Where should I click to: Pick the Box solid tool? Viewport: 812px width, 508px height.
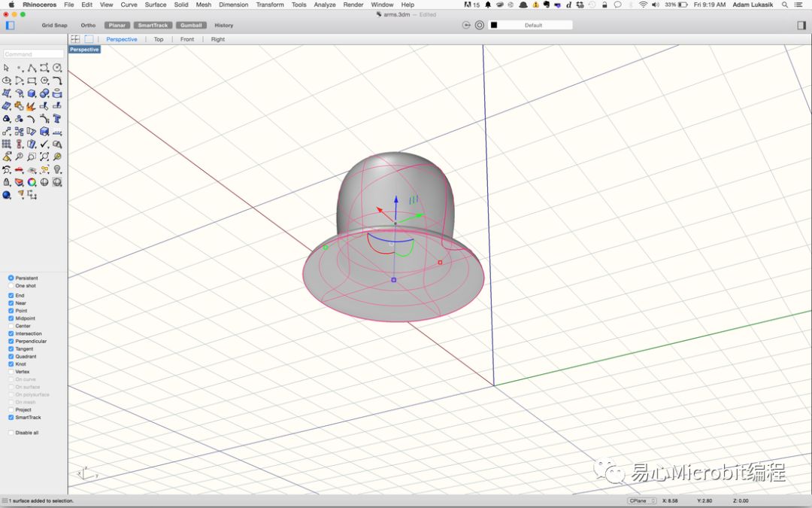point(32,93)
